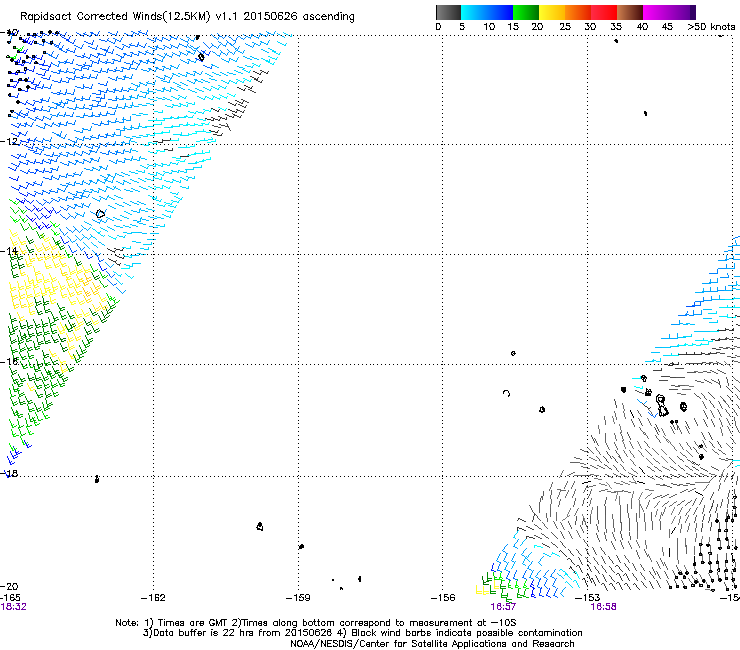Viewport: 740px width, 650px height.
Task: Click the 'Times are GMT' note line
Action: 316,623
